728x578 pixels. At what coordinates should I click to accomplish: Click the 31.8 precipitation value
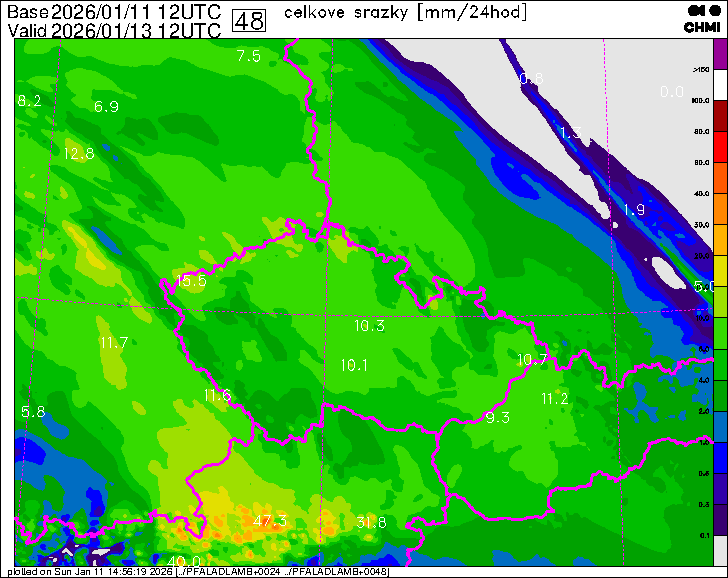click(x=370, y=522)
